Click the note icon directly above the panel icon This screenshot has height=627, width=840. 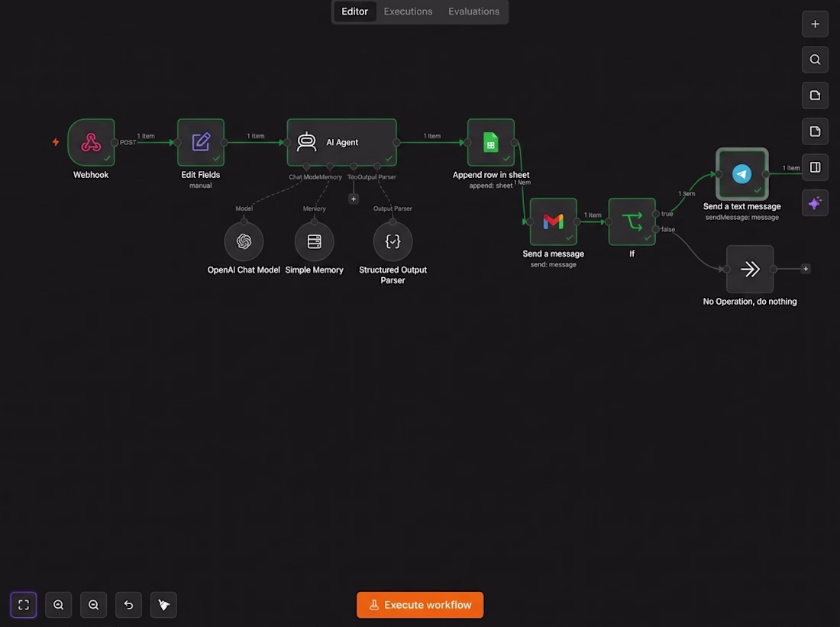pyautogui.click(x=815, y=131)
